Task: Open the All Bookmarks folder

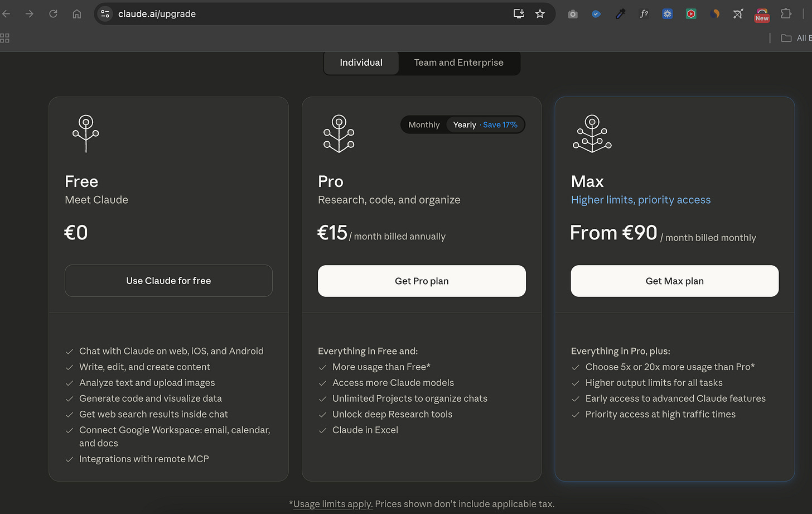Action: coord(796,38)
